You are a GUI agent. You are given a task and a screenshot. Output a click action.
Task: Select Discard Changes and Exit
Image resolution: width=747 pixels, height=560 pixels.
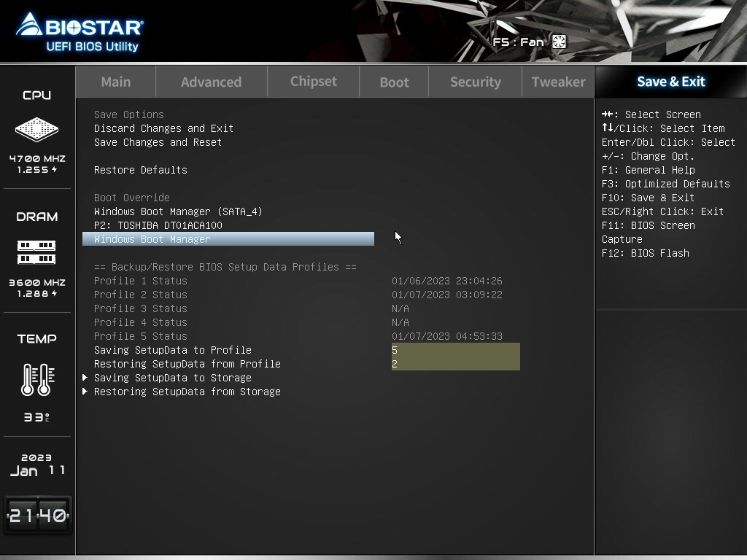click(x=163, y=128)
